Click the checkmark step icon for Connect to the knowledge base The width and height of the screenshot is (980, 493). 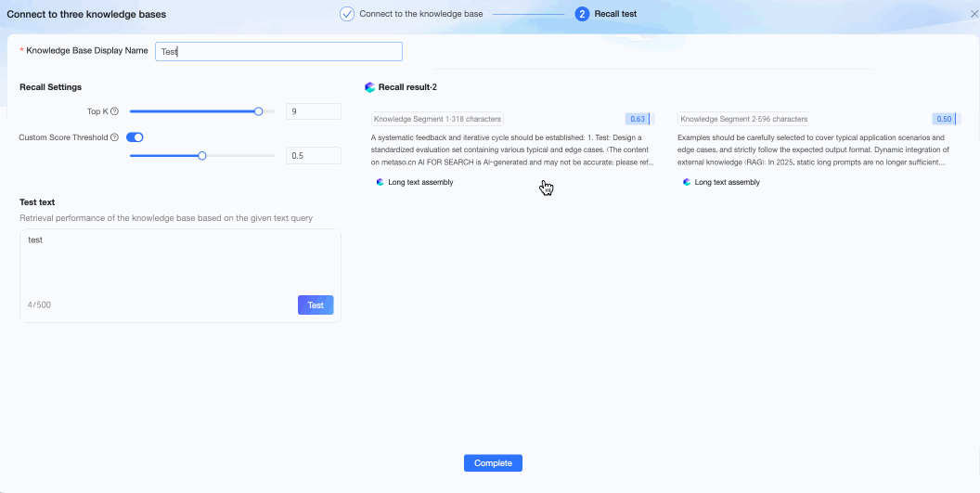coord(347,14)
